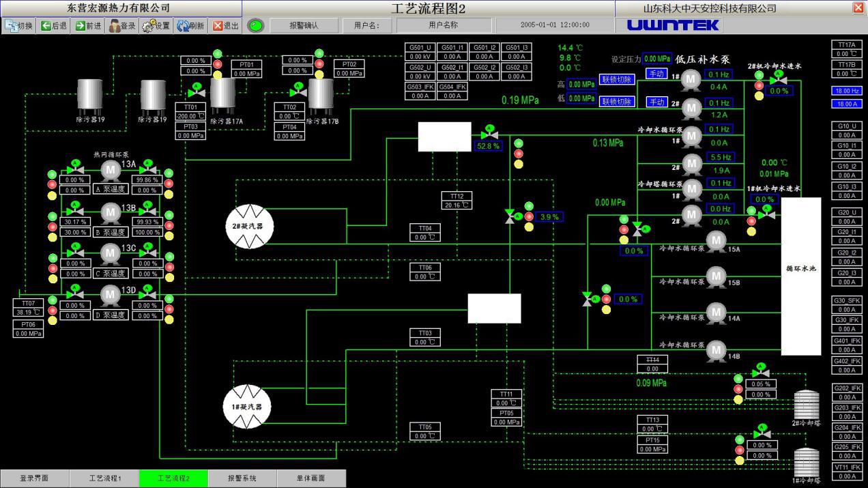Click the 设定压力 0.00 MPa setpoint field

pyautogui.click(x=658, y=59)
